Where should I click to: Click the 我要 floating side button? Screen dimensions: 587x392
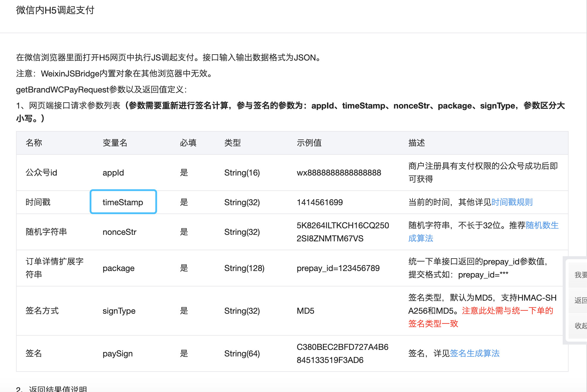click(x=580, y=275)
